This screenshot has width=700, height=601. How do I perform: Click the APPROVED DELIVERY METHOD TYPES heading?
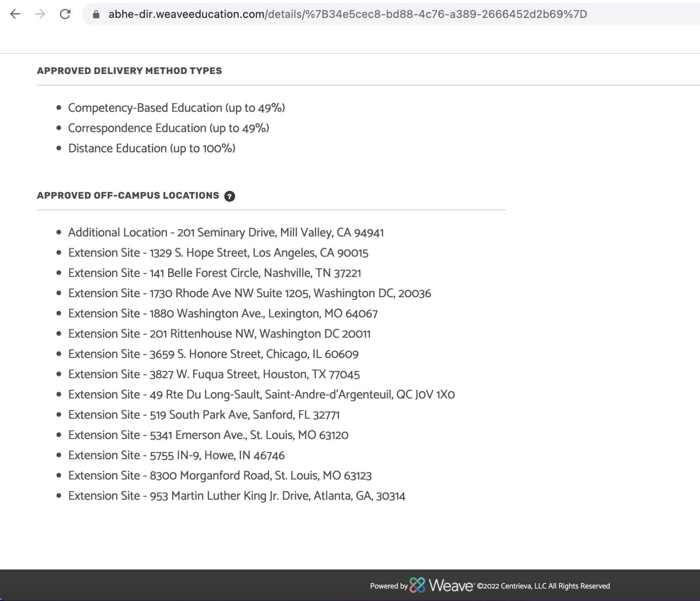point(129,70)
